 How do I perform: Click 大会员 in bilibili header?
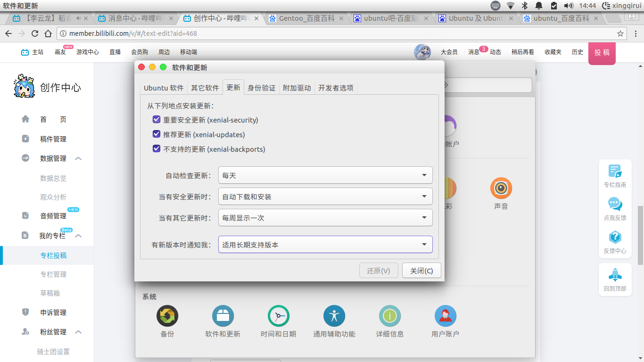click(449, 52)
